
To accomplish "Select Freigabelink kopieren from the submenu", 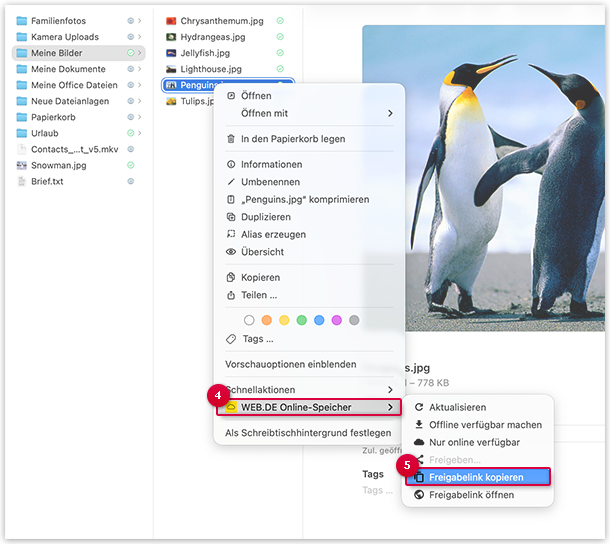I will pos(476,478).
